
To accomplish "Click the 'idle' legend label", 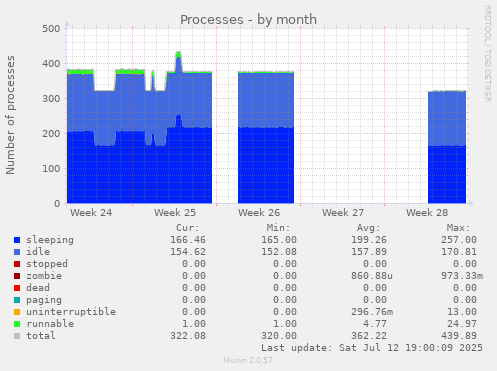I will pyautogui.click(x=38, y=252).
